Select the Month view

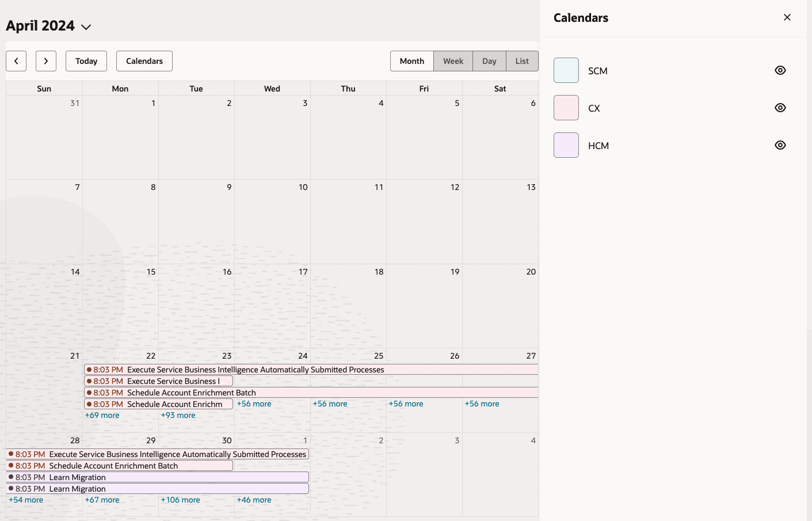(411, 61)
